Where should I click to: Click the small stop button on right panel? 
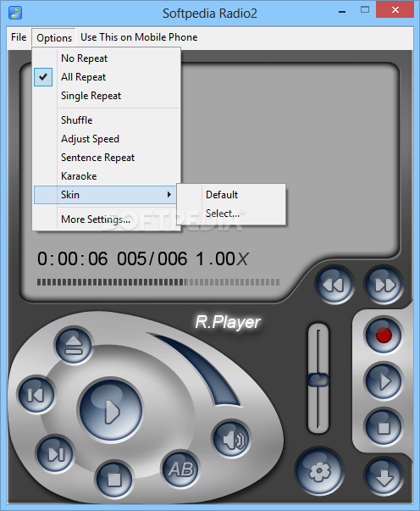pos(384,427)
